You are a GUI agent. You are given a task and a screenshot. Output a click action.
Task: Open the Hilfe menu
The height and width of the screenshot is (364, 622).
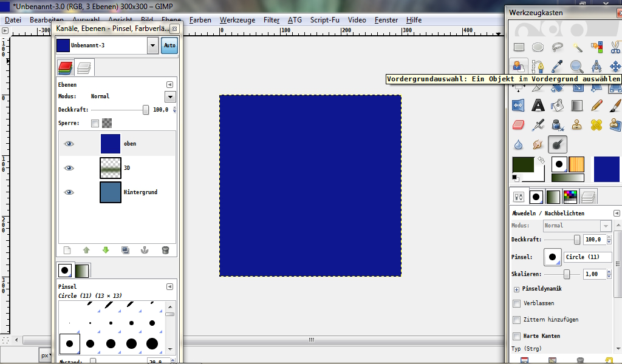414,20
